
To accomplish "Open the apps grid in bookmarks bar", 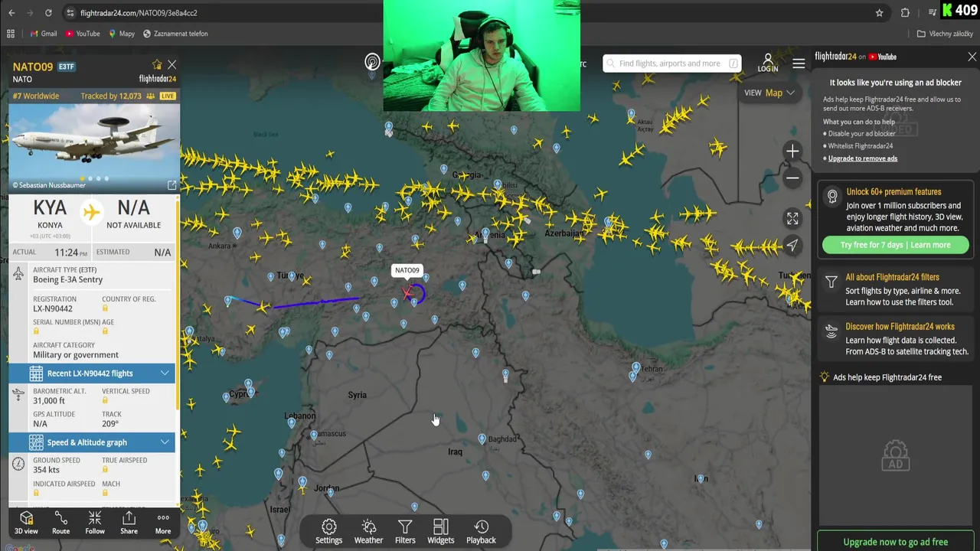I will (x=11, y=34).
